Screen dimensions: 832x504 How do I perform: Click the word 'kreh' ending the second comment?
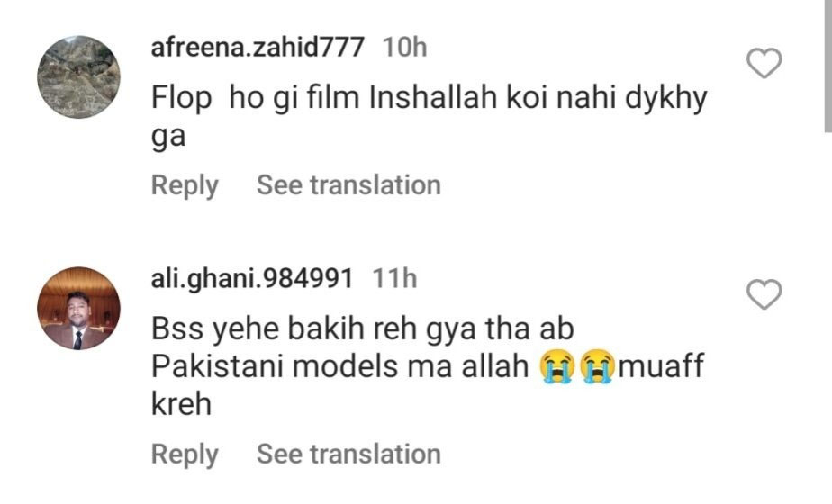pos(180,404)
